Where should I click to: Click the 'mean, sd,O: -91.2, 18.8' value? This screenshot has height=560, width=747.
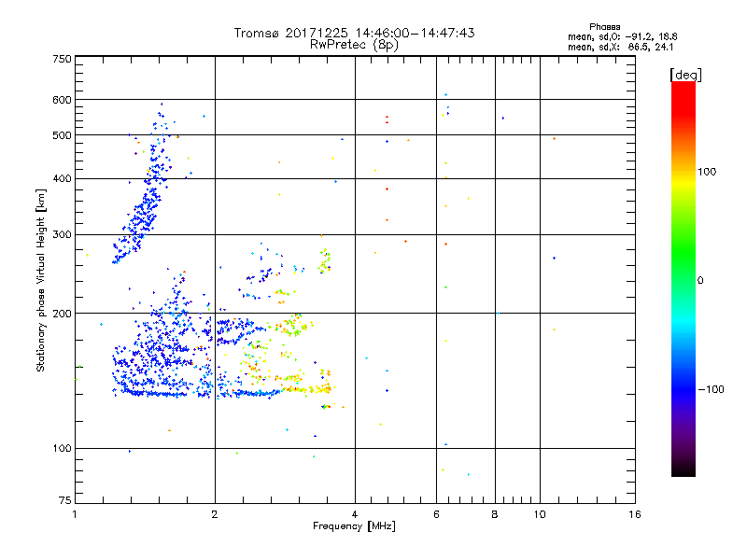[x=622, y=36]
